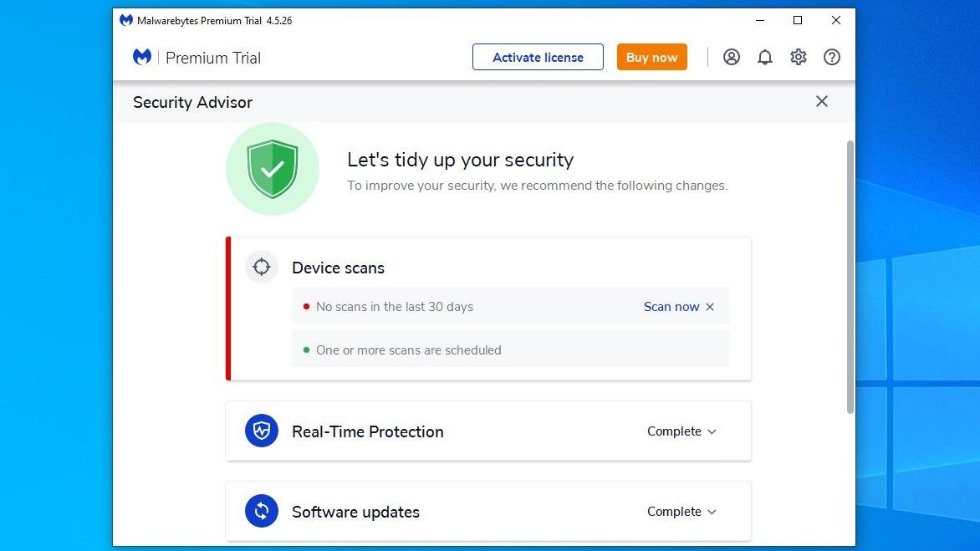Click the 'One or more scans are scheduled' item

coord(409,349)
